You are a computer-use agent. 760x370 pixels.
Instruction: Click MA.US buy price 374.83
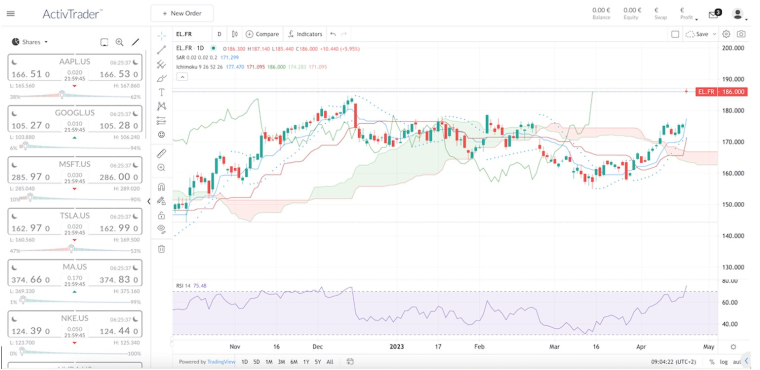pyautogui.click(x=119, y=280)
